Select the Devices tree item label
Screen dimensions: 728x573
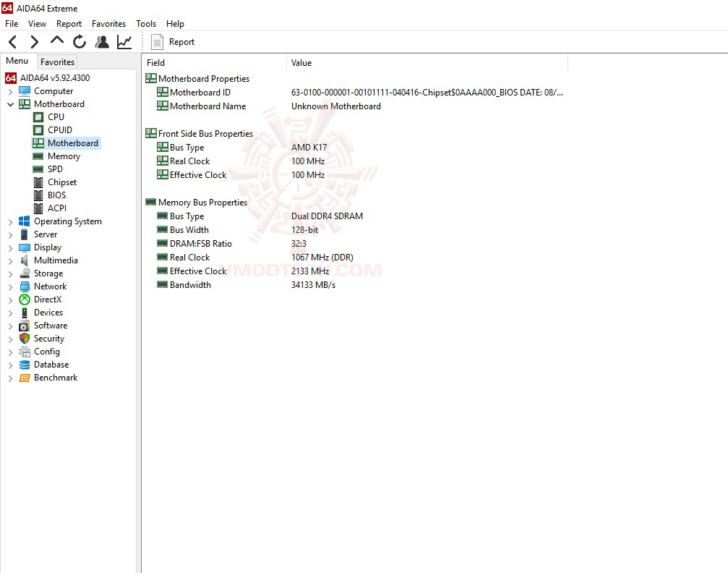pos(48,313)
